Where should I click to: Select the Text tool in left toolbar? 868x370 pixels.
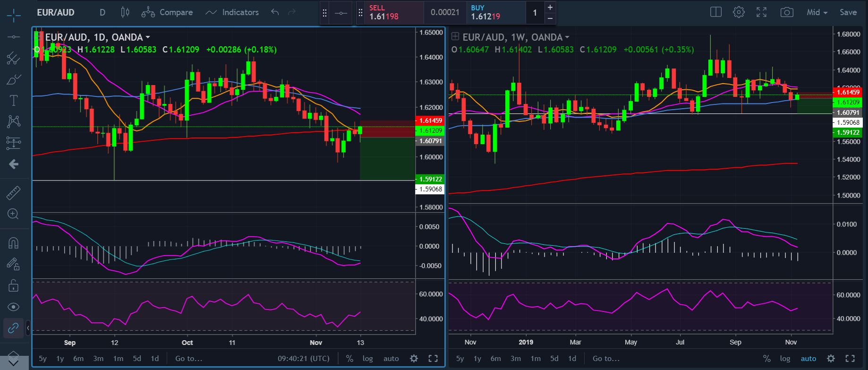(x=13, y=100)
